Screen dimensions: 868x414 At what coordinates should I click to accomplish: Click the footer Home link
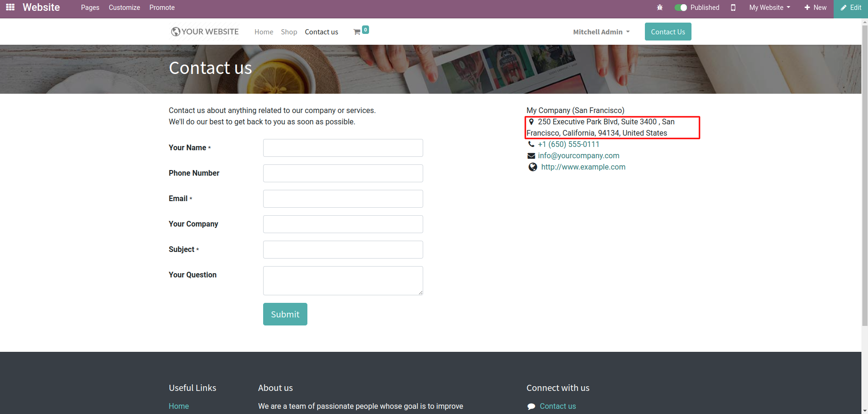[x=179, y=406]
